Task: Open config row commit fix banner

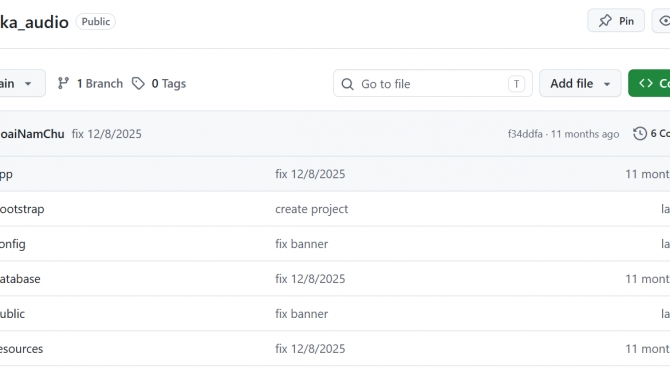Action: [x=301, y=244]
